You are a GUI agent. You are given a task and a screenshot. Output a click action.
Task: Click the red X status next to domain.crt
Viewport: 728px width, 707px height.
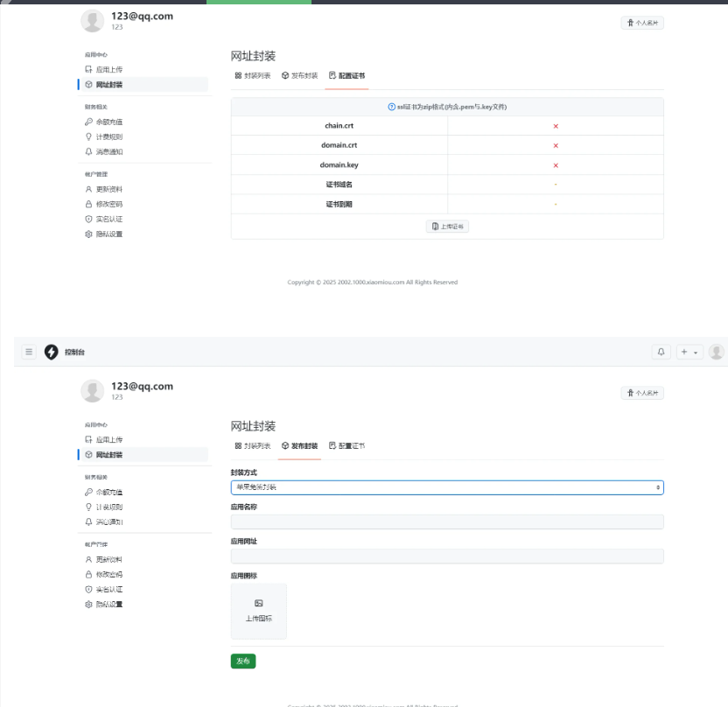556,145
